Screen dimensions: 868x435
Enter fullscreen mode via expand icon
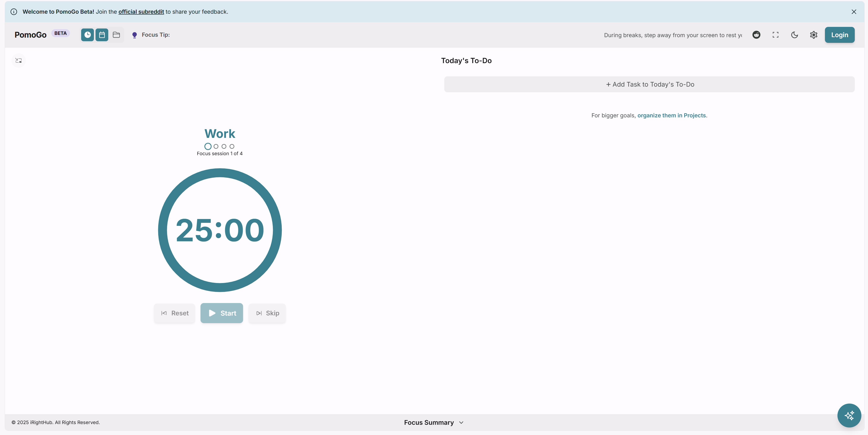tap(775, 35)
